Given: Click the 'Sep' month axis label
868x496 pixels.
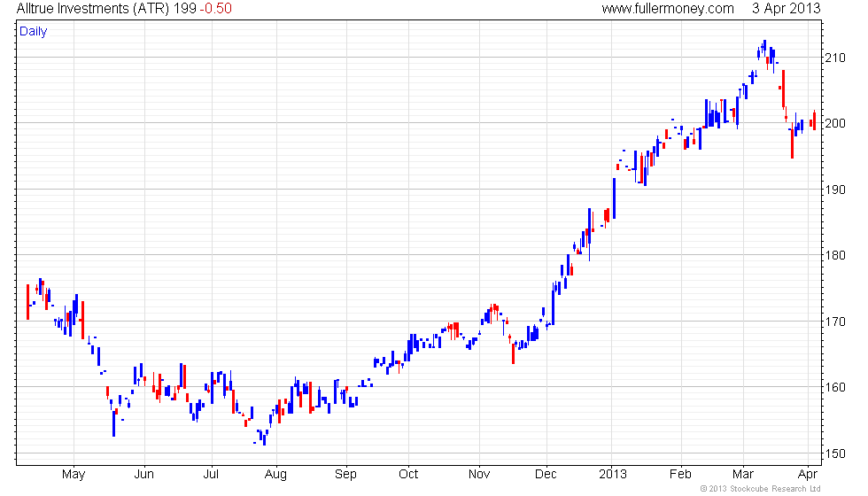Looking at the screenshot, I should tap(345, 475).
